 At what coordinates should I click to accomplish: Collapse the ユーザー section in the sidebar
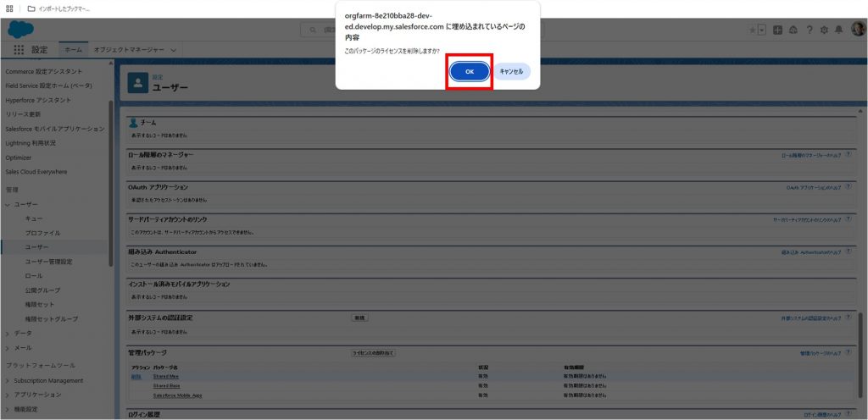coord(8,205)
